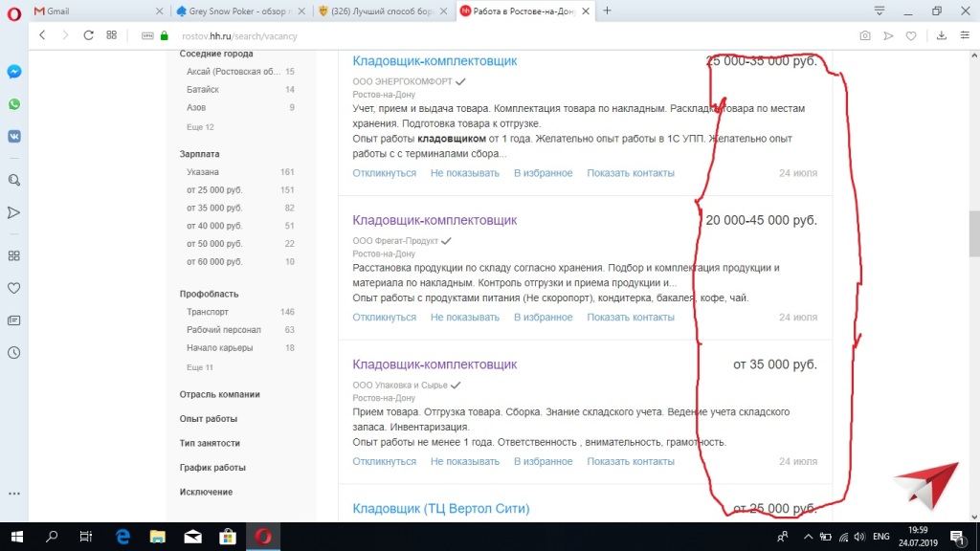Show more cities via "Еще 12"
This screenshot has height=551, width=980.
200,127
